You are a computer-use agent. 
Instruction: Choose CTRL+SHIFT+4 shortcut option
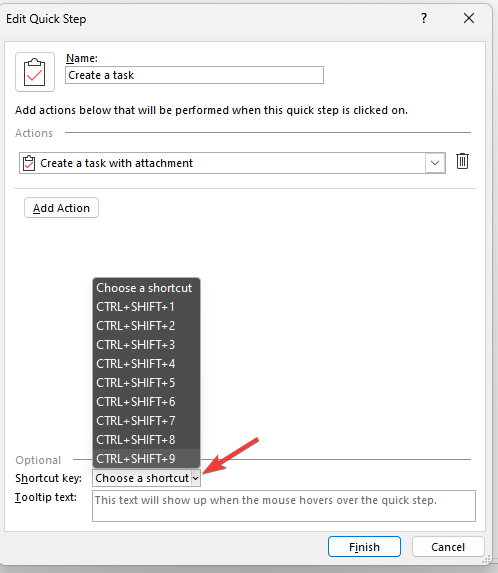(146, 364)
